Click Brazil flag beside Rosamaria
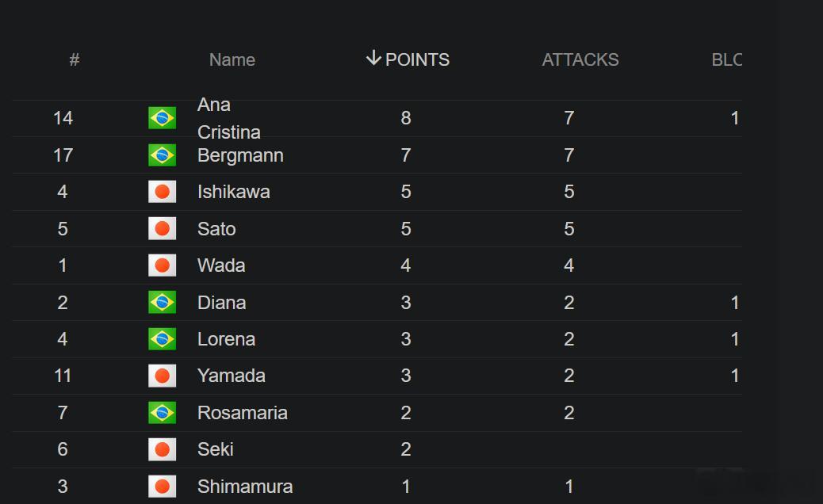 click(x=163, y=413)
